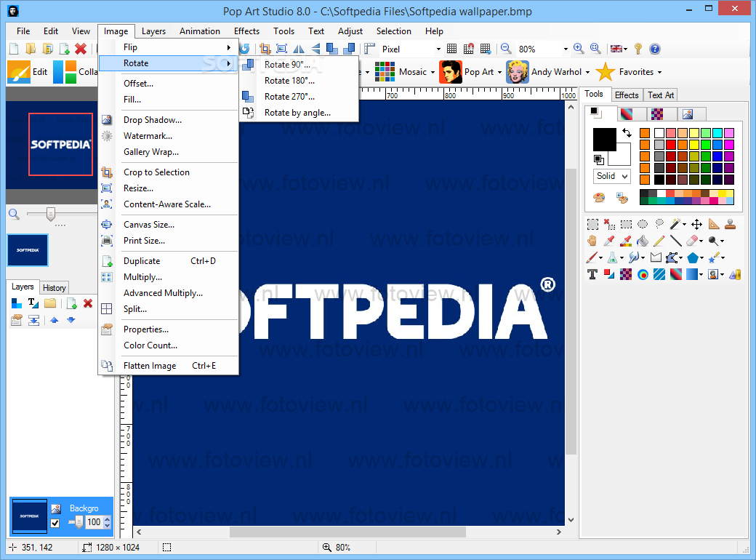756x560 pixels.
Task: Select the Magic Wand tool
Action: [x=675, y=224]
